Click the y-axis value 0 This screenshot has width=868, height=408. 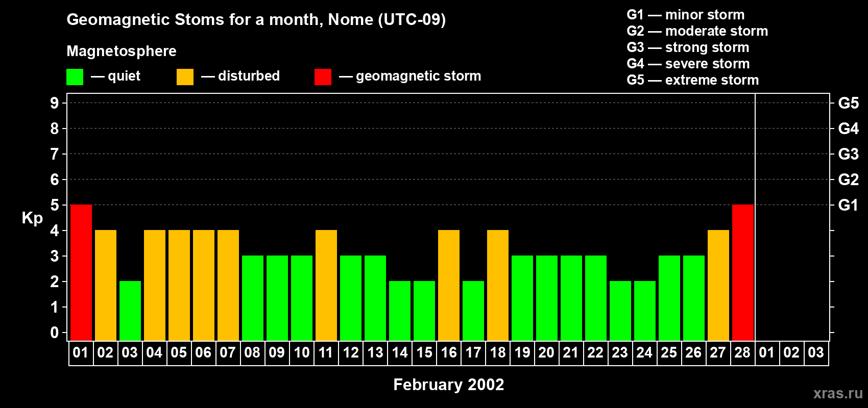[55, 333]
